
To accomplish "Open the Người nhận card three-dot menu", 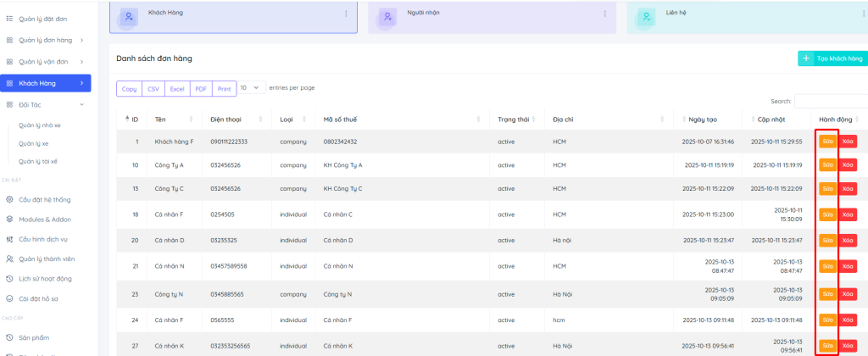I will (x=604, y=14).
